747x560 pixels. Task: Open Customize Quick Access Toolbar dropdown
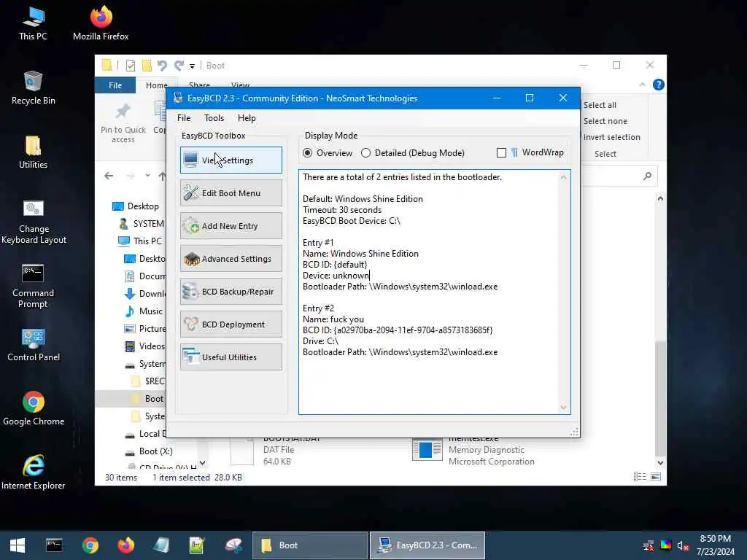[x=192, y=66]
